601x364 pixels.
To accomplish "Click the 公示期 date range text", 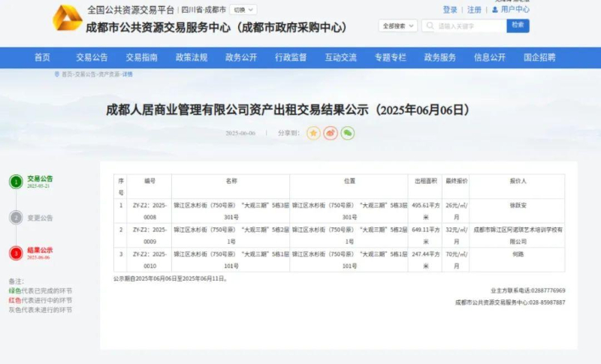I will click(x=171, y=278).
